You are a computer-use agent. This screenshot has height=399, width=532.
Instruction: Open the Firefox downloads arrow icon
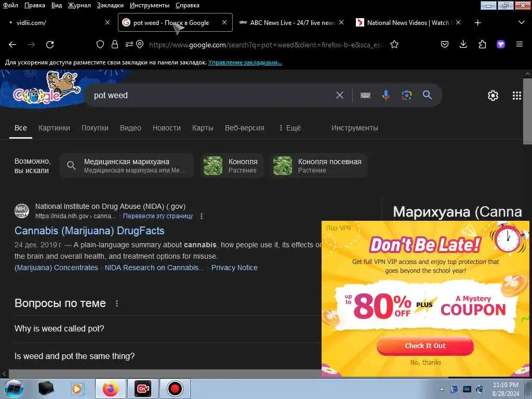(463, 45)
